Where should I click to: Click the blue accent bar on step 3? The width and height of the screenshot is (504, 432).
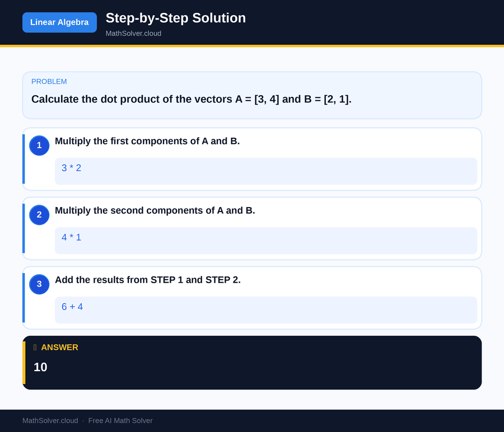[x=23, y=298]
